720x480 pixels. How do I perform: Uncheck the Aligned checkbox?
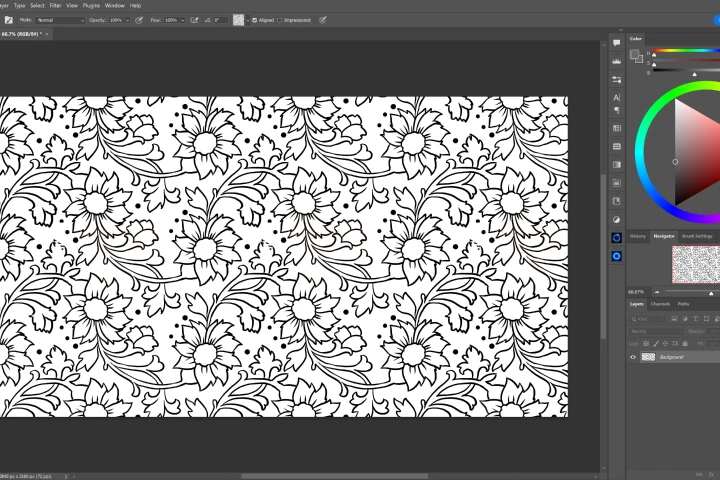tap(254, 20)
